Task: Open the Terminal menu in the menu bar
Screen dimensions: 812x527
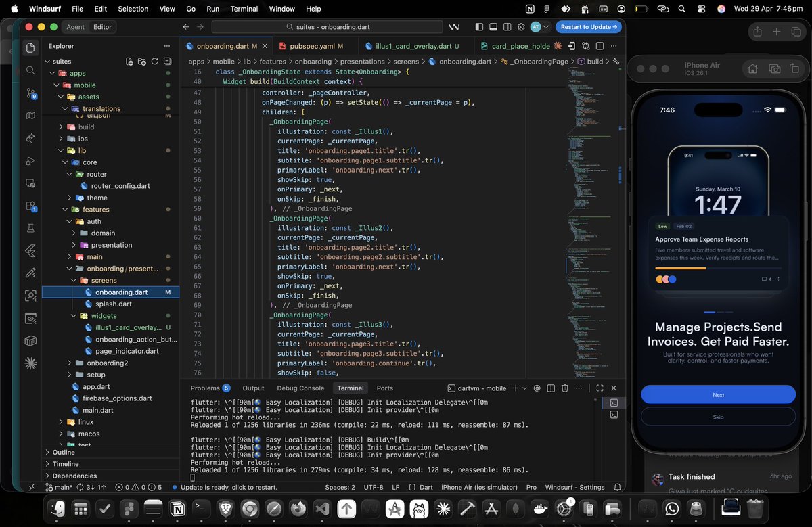Action: (x=244, y=9)
